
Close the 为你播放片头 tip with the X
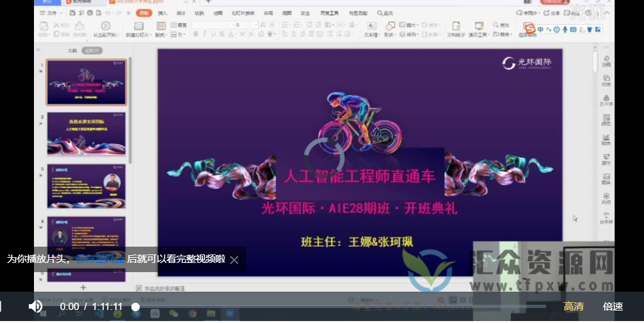[234, 260]
